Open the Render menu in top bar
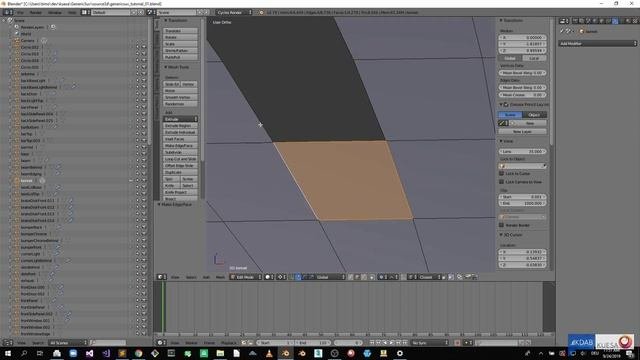The height and width of the screenshot is (360, 640). (x=36, y=12)
